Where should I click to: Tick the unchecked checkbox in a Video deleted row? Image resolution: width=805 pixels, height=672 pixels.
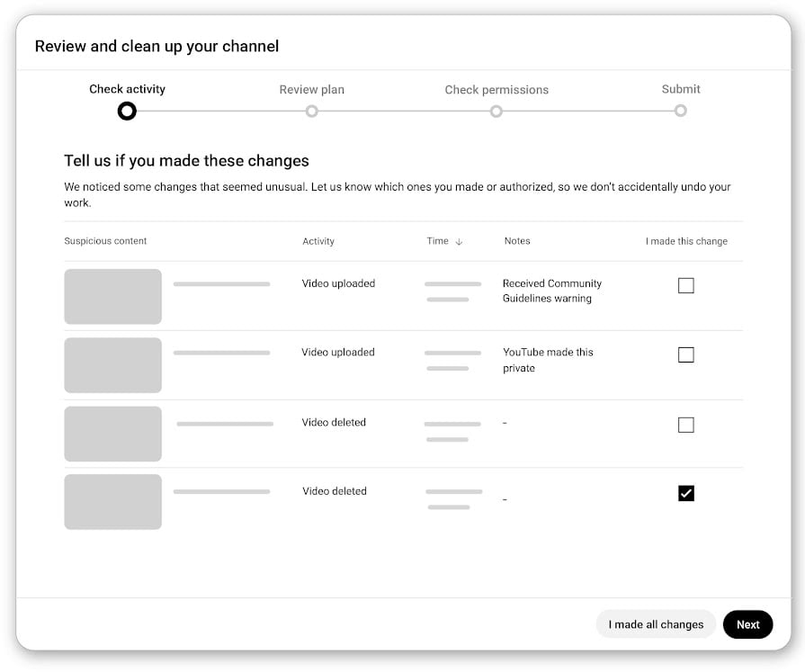click(x=686, y=426)
